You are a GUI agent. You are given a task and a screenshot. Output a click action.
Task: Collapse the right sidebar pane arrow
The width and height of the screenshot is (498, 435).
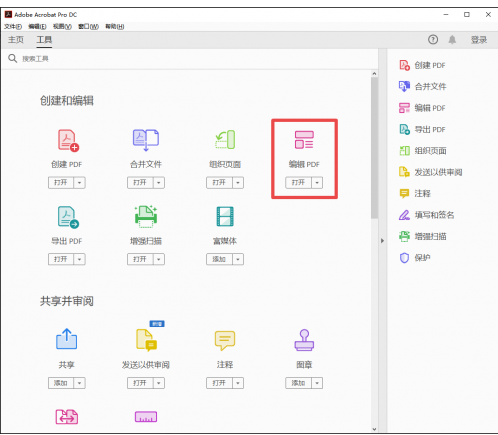tap(382, 241)
